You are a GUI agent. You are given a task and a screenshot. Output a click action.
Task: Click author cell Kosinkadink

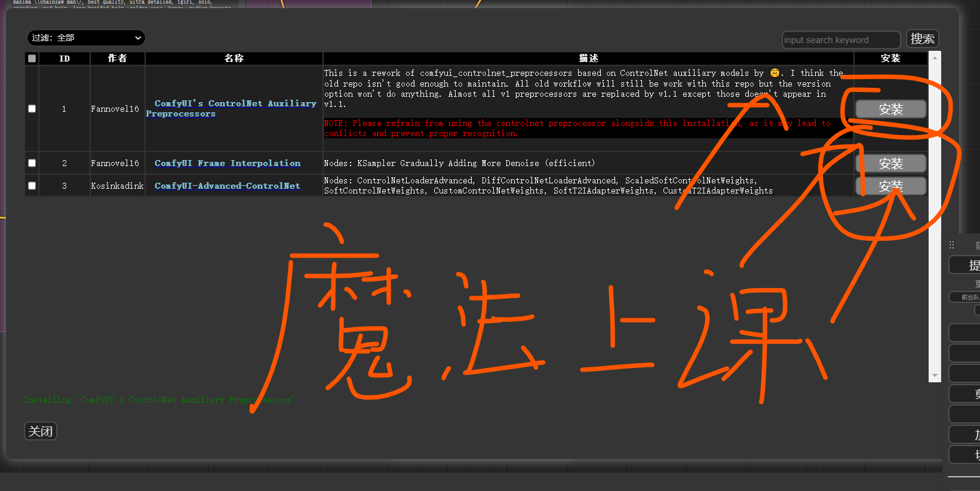click(x=117, y=186)
